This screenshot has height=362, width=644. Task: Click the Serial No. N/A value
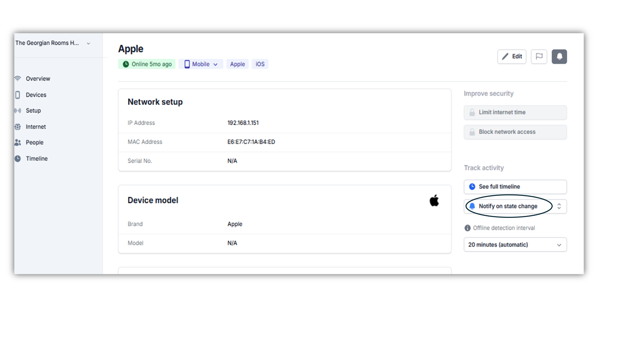tap(232, 161)
